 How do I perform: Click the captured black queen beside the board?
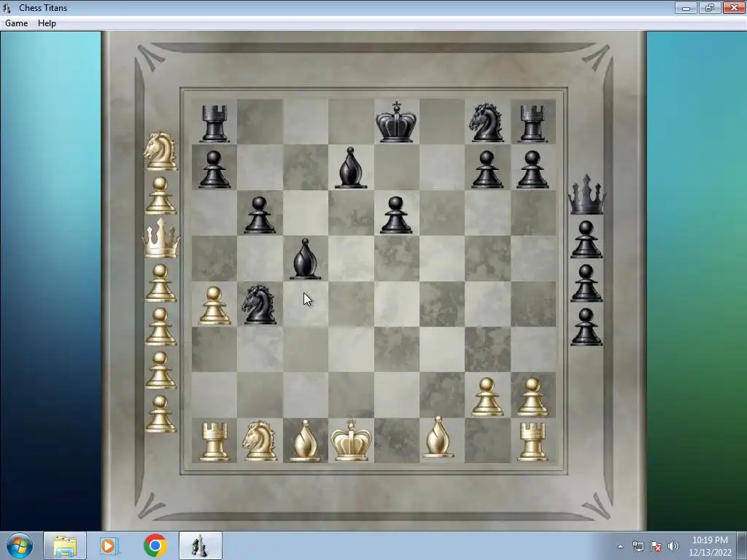coord(587,194)
